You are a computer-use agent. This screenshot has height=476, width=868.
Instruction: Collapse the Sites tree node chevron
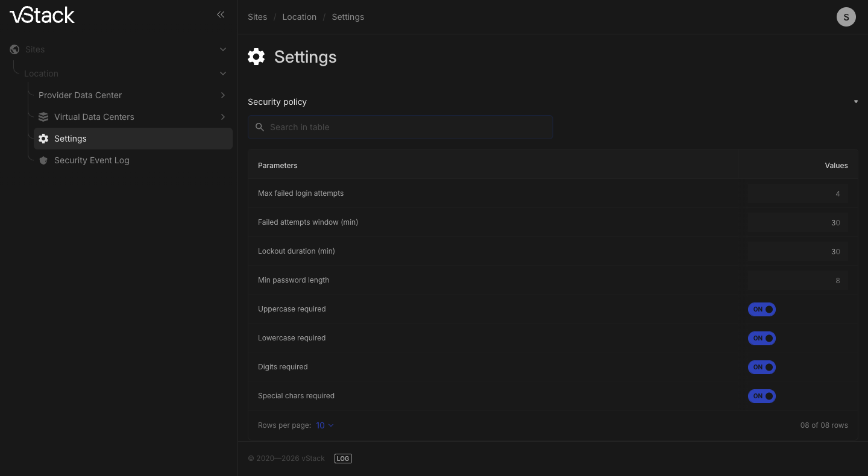pyautogui.click(x=223, y=49)
